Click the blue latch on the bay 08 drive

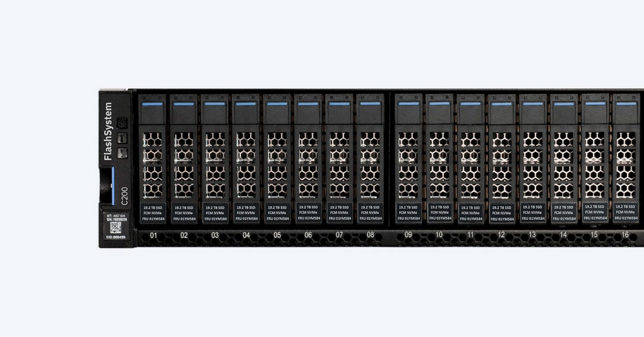pos(370,104)
